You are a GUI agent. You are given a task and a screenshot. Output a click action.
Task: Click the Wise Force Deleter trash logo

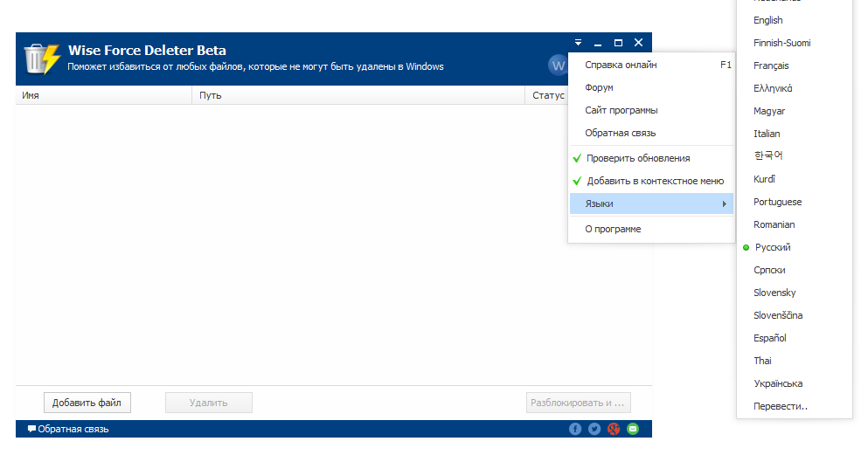(x=41, y=58)
